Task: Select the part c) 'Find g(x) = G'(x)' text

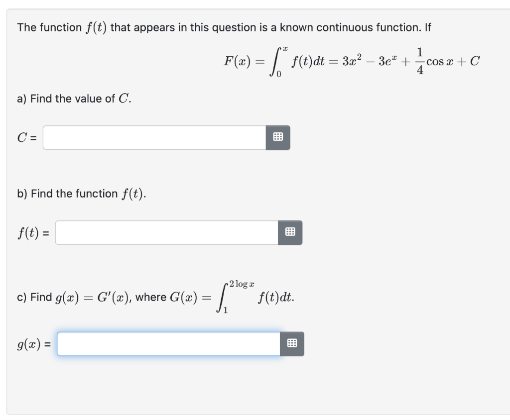Action: coord(74,297)
